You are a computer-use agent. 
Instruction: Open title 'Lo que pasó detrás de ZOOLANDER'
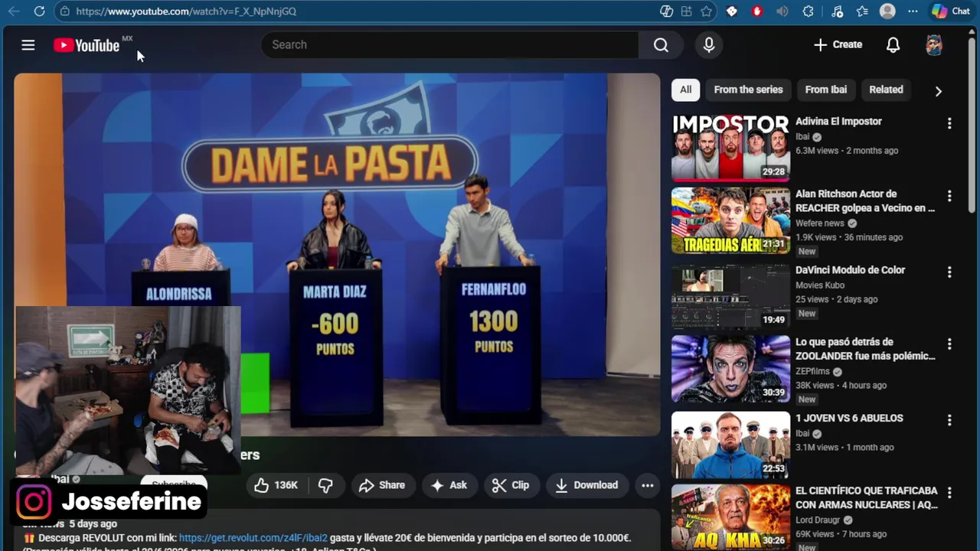click(865, 349)
